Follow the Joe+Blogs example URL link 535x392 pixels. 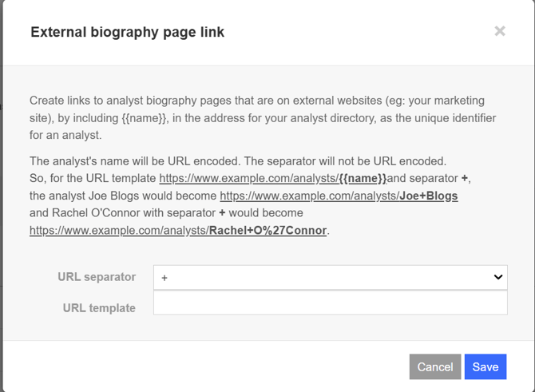(x=337, y=196)
